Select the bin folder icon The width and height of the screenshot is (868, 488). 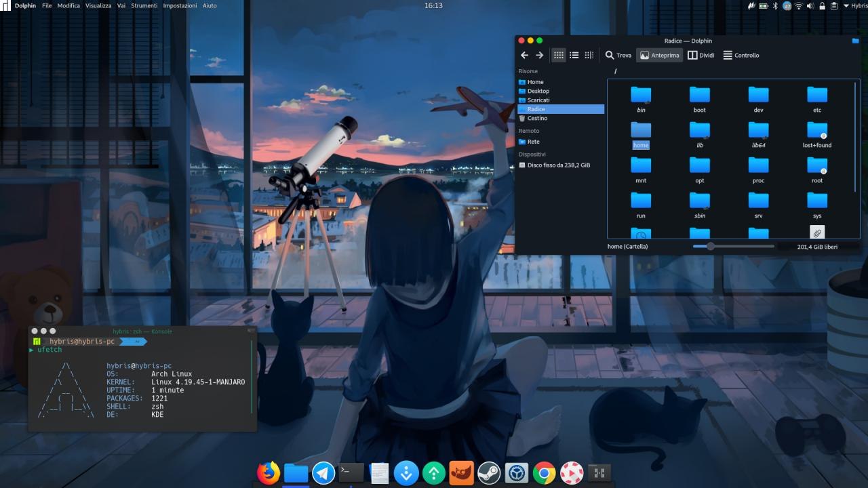click(641, 95)
